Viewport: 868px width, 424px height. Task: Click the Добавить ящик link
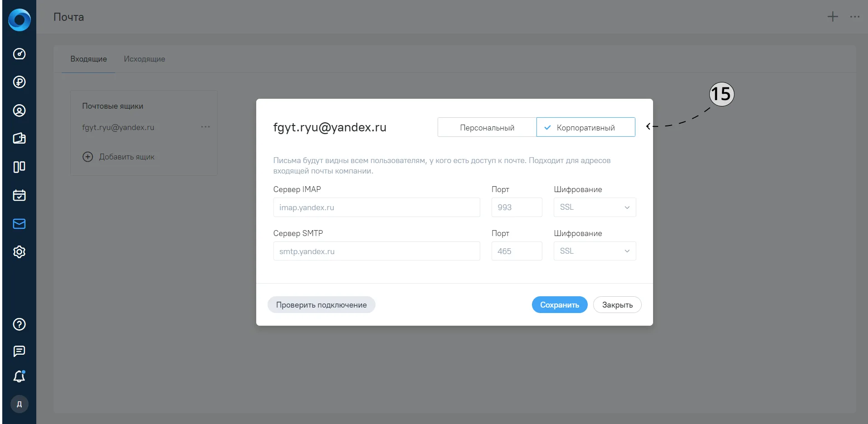point(127,157)
